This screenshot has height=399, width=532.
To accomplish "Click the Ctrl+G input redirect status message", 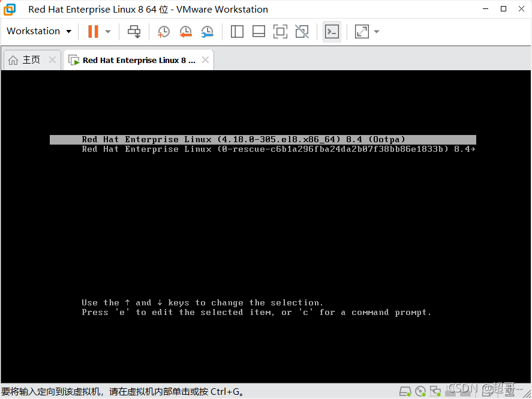I will click(x=122, y=392).
